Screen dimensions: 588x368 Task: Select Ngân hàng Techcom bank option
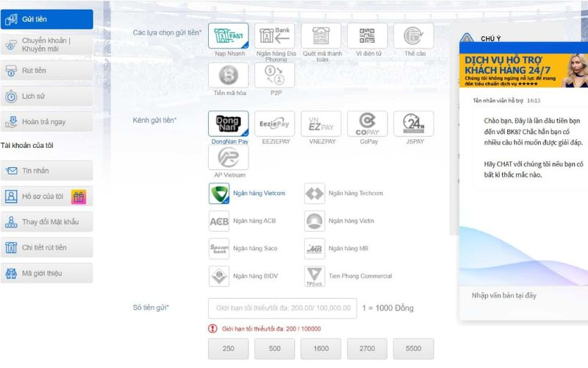[315, 194]
